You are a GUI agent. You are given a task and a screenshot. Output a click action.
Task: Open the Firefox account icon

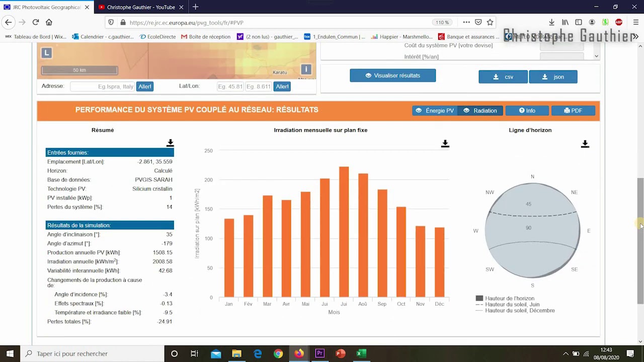(592, 22)
